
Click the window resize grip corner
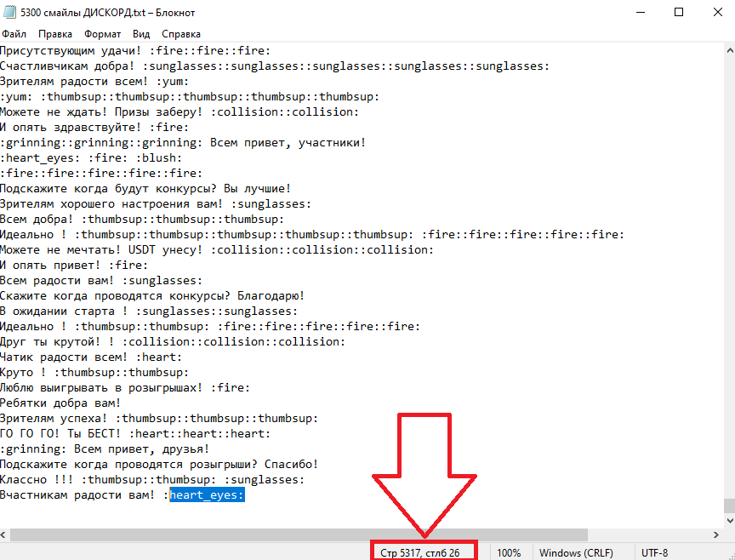(x=730, y=555)
